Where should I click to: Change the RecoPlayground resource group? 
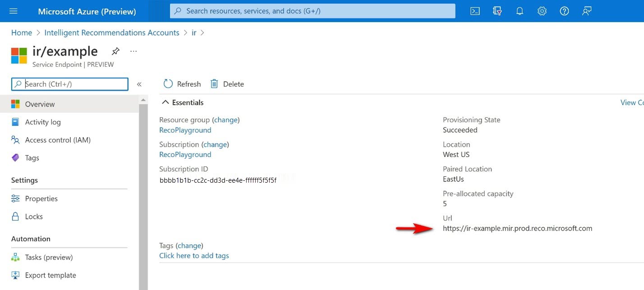coord(226,120)
